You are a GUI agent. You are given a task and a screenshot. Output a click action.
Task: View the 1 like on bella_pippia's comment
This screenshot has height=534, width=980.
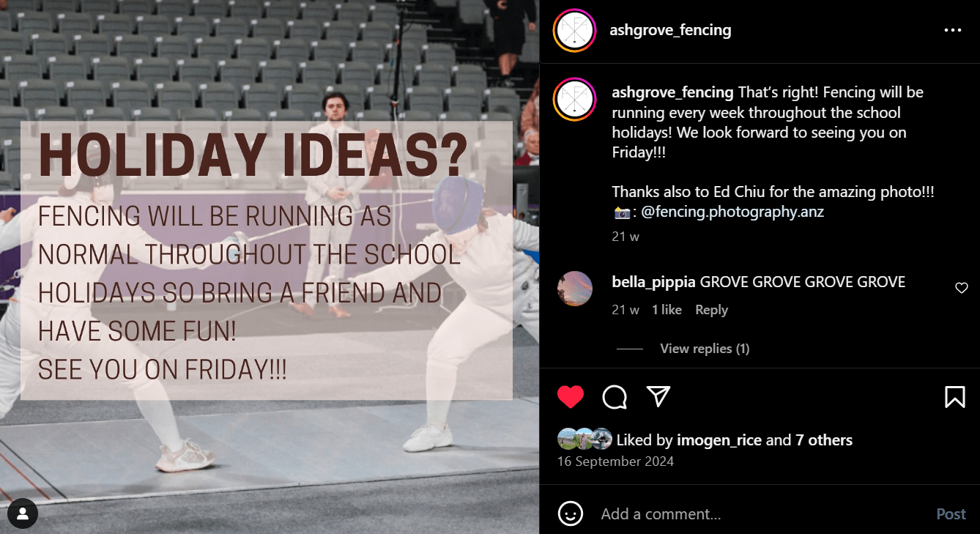(667, 310)
